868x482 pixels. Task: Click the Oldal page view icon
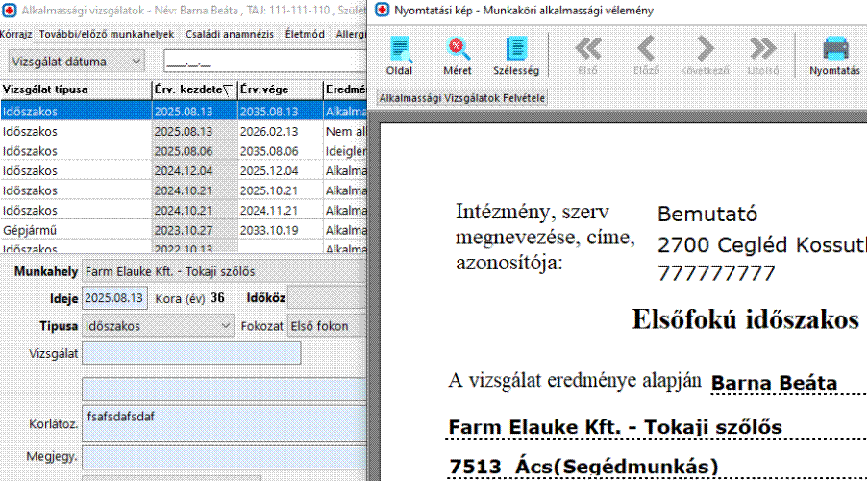tap(399, 55)
